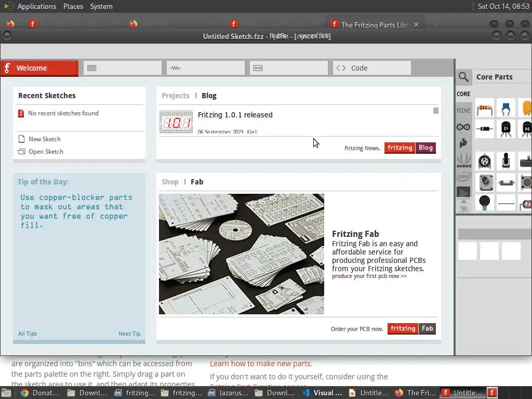Screen dimensions: 532x399
Task: Show the Shop section
Action: click(170, 182)
